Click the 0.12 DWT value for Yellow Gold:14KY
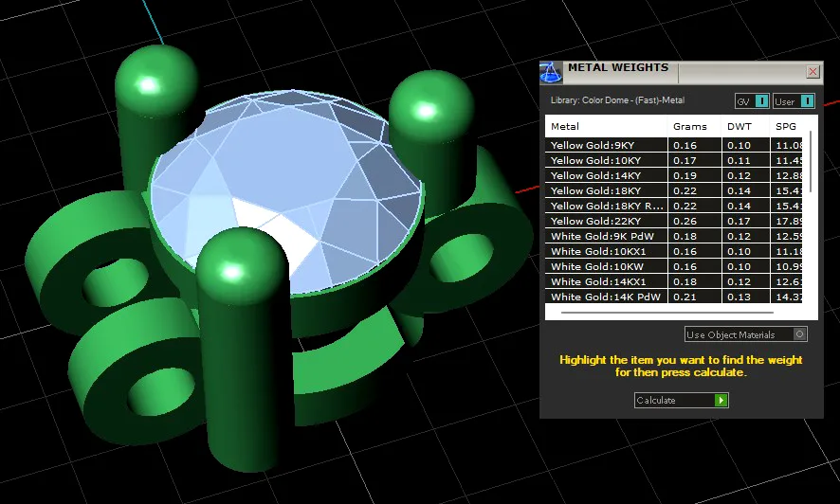840x504 pixels. tap(739, 175)
